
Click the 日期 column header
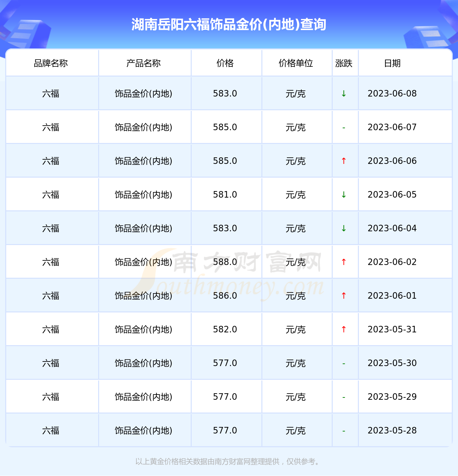tap(392, 63)
